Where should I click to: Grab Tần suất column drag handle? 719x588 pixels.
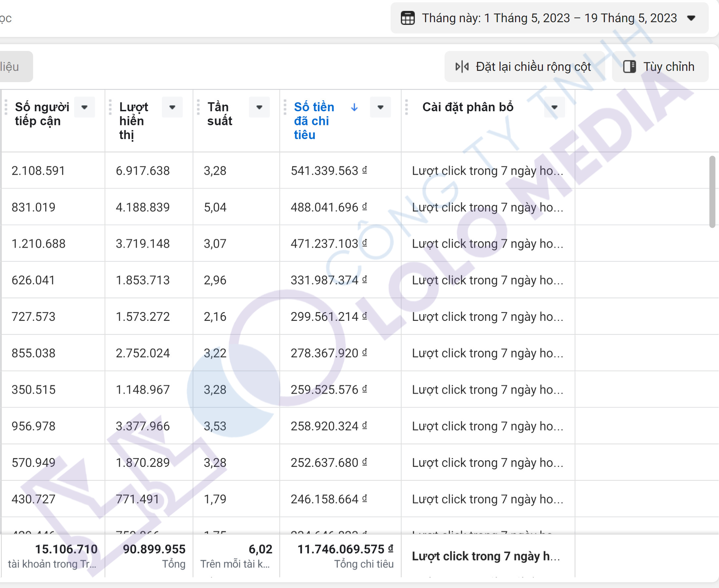click(x=198, y=107)
